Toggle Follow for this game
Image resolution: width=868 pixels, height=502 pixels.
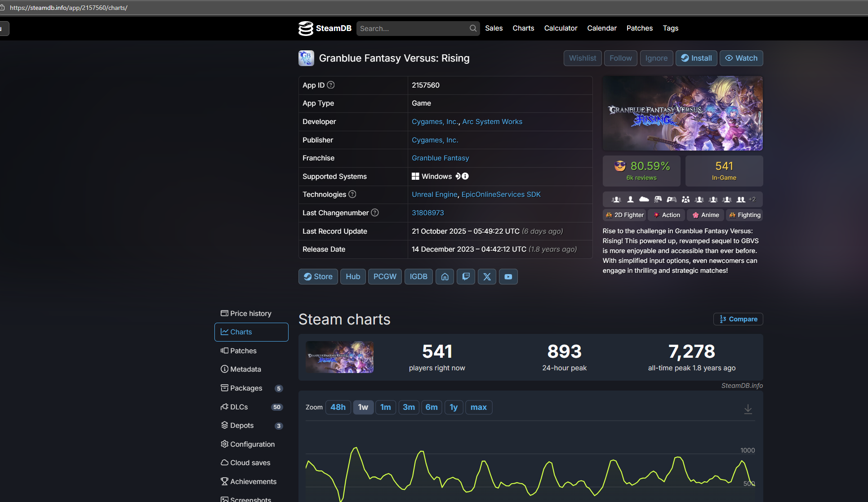(x=620, y=58)
